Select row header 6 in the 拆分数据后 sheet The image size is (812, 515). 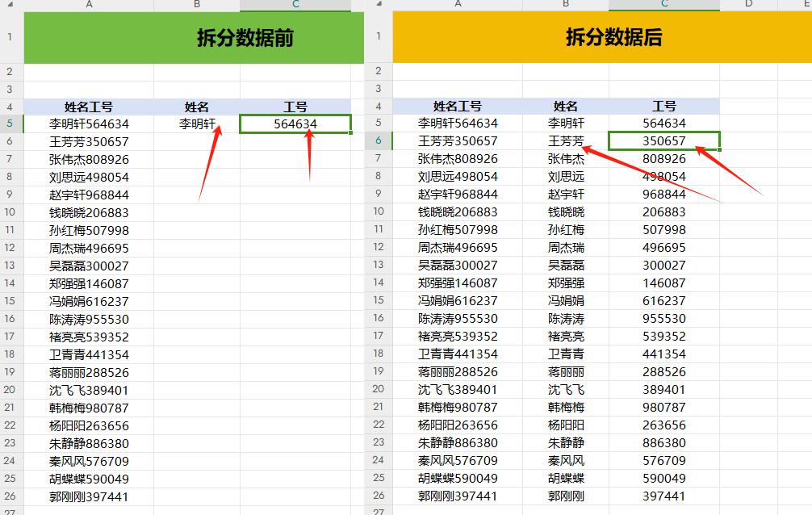tap(379, 141)
